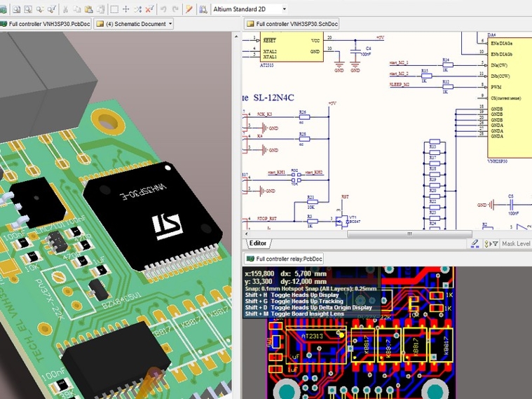532x399 pixels.
Task: Click the Redo arrow icon
Action: tap(175, 9)
